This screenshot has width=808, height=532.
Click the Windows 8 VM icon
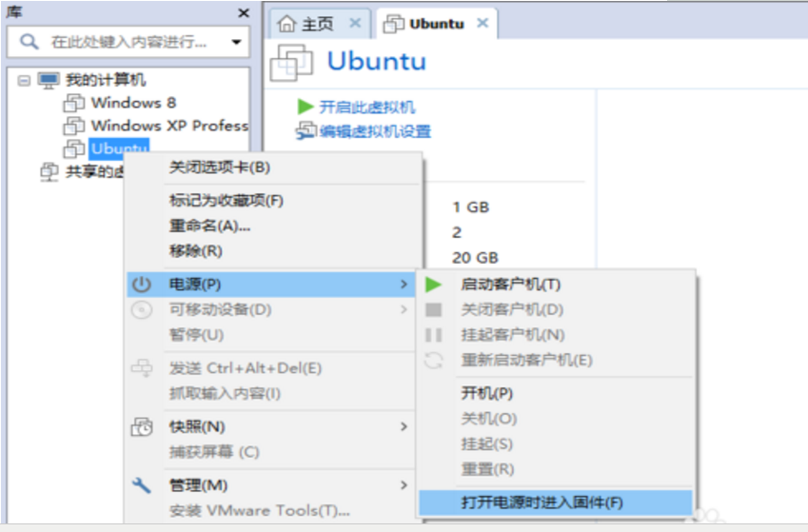[x=74, y=103]
